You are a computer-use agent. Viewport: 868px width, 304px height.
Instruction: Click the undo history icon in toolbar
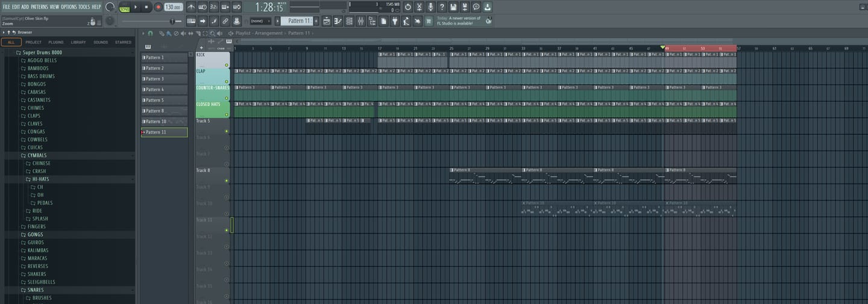(x=408, y=7)
